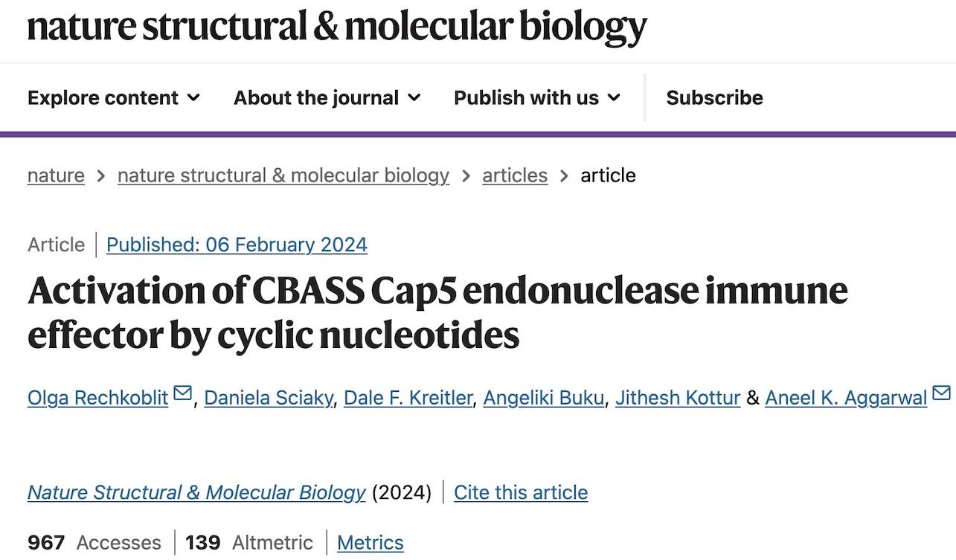Screen dimensions: 956x560
Task: Click the nature structural & molecular biology logo
Action: [x=337, y=27]
